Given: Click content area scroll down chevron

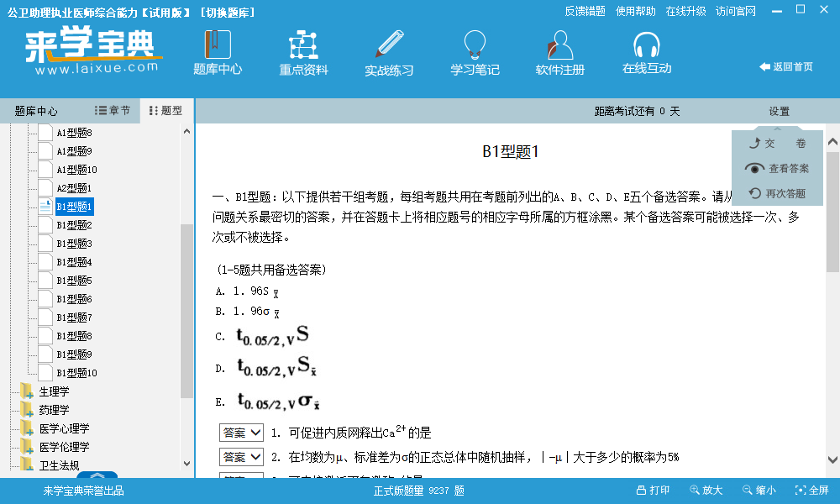Looking at the screenshot, I should click(832, 459).
